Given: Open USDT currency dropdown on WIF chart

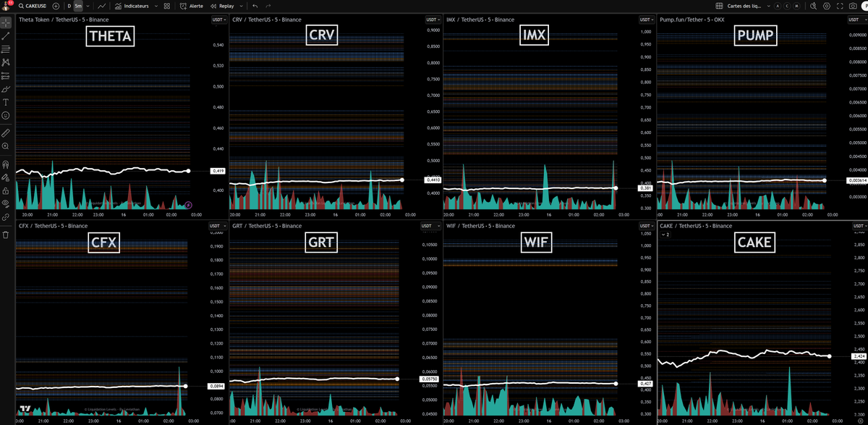Looking at the screenshot, I should (x=646, y=226).
